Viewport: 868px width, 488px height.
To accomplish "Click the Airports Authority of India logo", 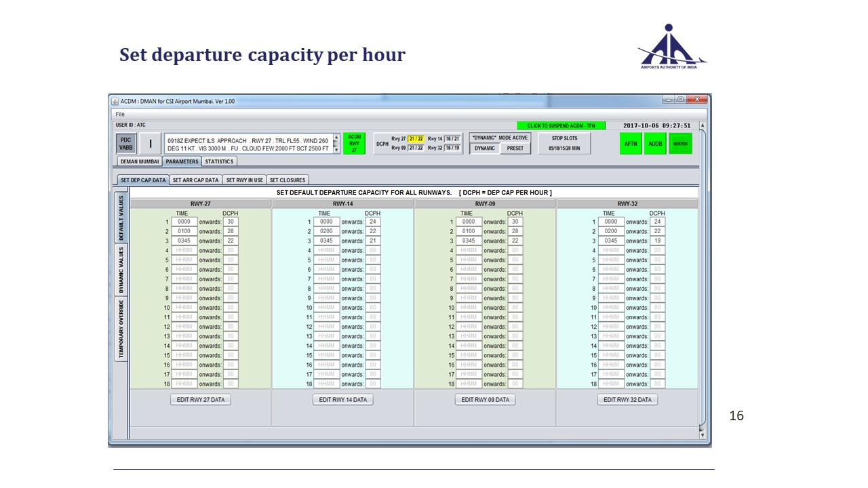I will coord(672,47).
